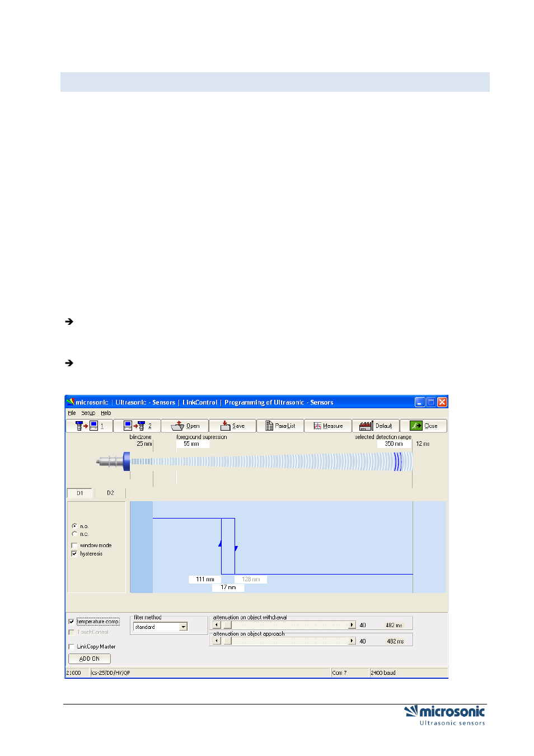Expand the filter method dropdown
This screenshot has height=756, width=534.
click(183, 627)
